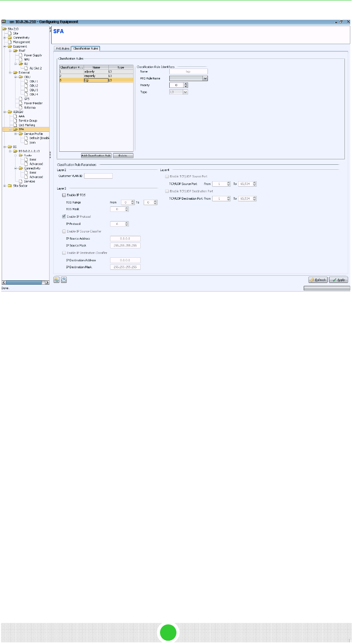Adjust the TOS Mask spinner arrows
This screenshot has width=352, height=644.
(x=126, y=209)
